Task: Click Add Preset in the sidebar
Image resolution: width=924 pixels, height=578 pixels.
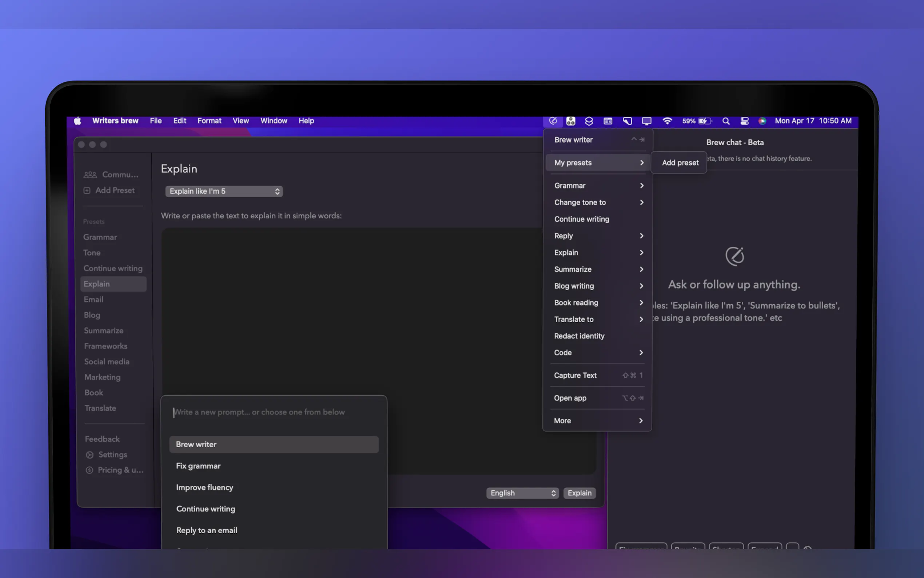Action: [x=115, y=190]
